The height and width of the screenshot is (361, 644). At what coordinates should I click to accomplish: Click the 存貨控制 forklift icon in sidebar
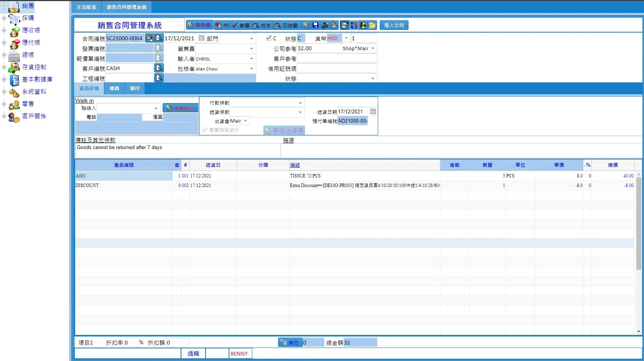(x=14, y=67)
